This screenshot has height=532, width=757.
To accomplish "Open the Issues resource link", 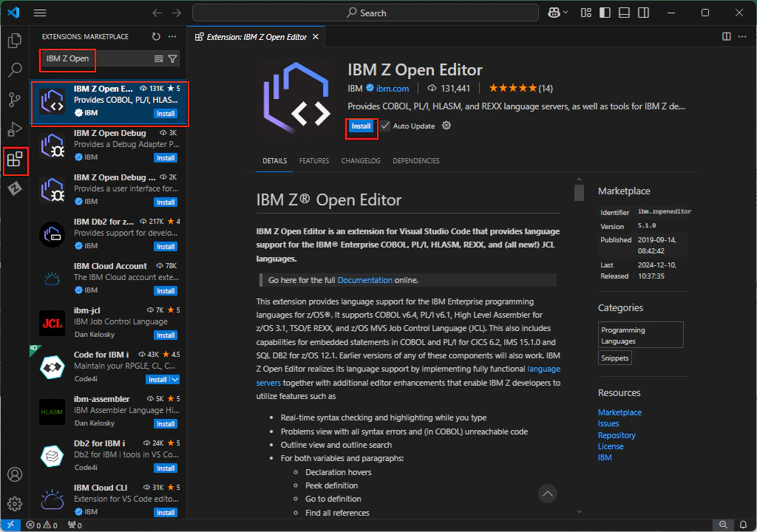I will tap(608, 423).
